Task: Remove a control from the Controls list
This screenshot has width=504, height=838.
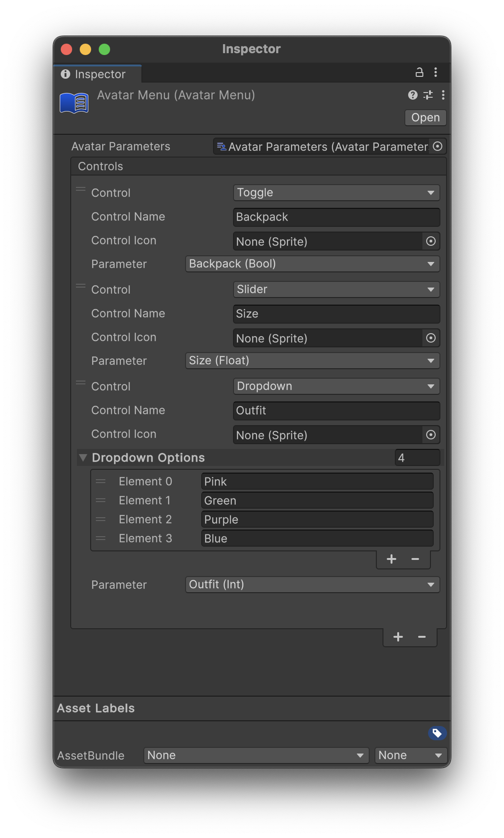Action: pos(422,637)
